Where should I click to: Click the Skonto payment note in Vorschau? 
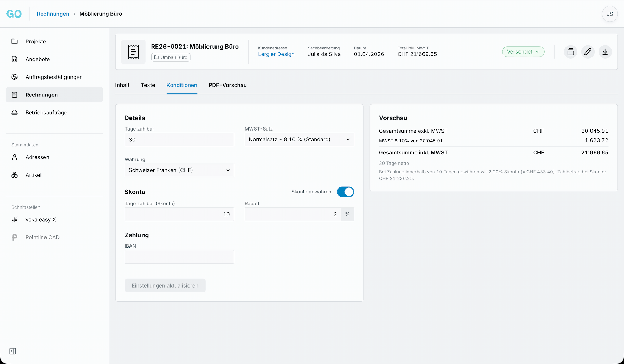[x=492, y=175]
